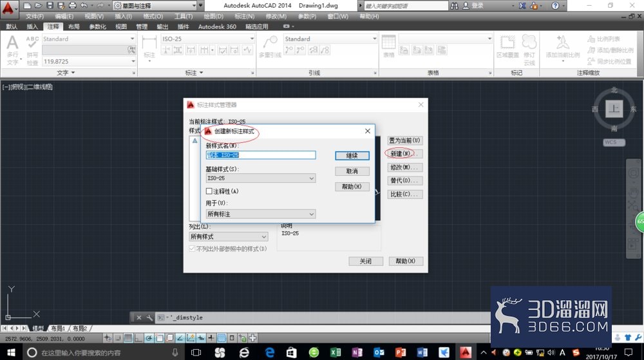Image resolution: width=644 pixels, height=360 pixels.
Task: Switch to the 默认 ribbon tab
Action: pos(12,26)
